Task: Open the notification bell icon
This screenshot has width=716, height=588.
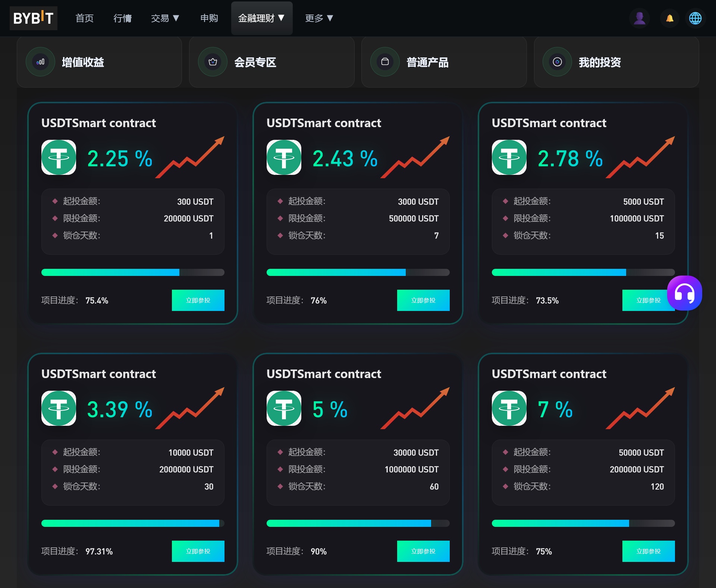Action: [670, 18]
